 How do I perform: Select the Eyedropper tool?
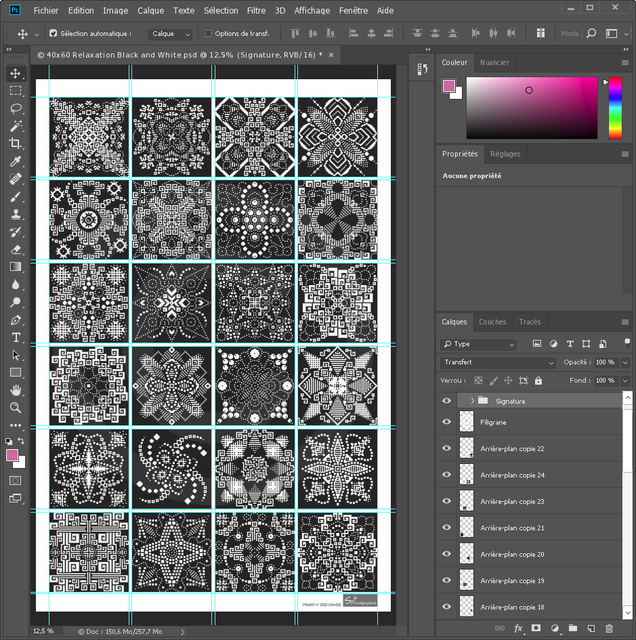16,161
